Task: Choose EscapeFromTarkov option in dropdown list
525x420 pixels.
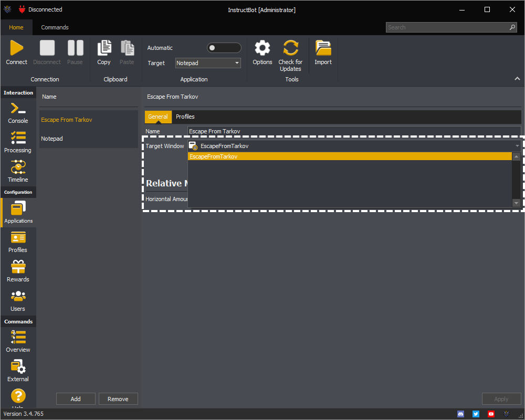Action: [350, 156]
